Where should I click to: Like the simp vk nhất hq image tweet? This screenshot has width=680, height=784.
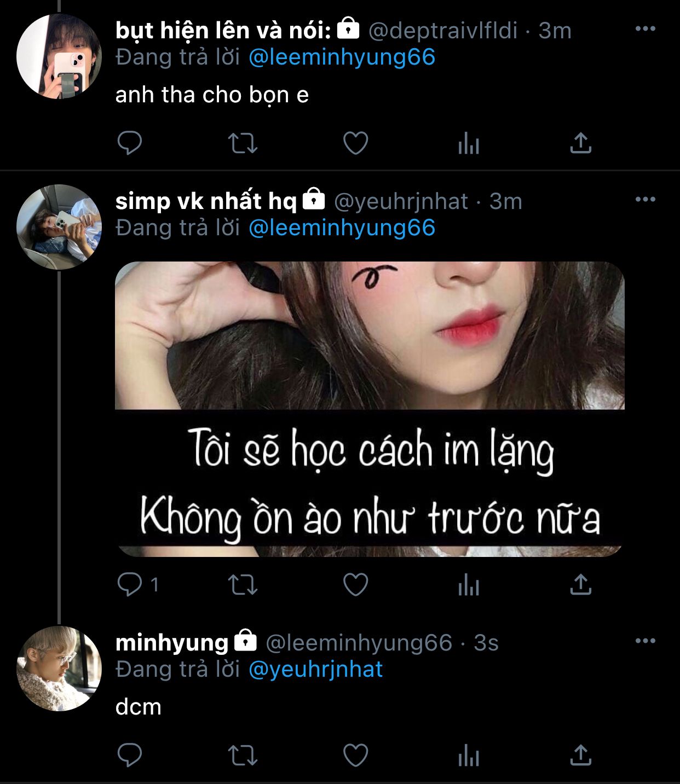(x=355, y=584)
